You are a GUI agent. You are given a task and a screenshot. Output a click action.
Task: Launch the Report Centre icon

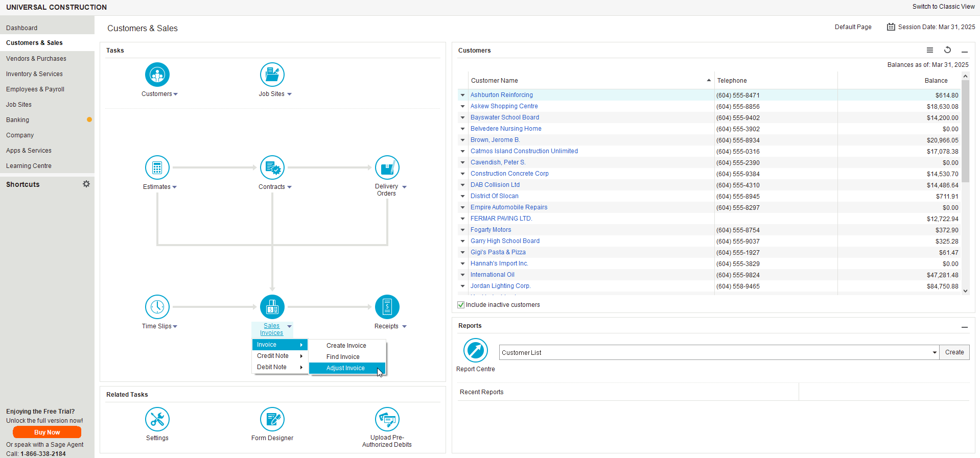coord(475,351)
